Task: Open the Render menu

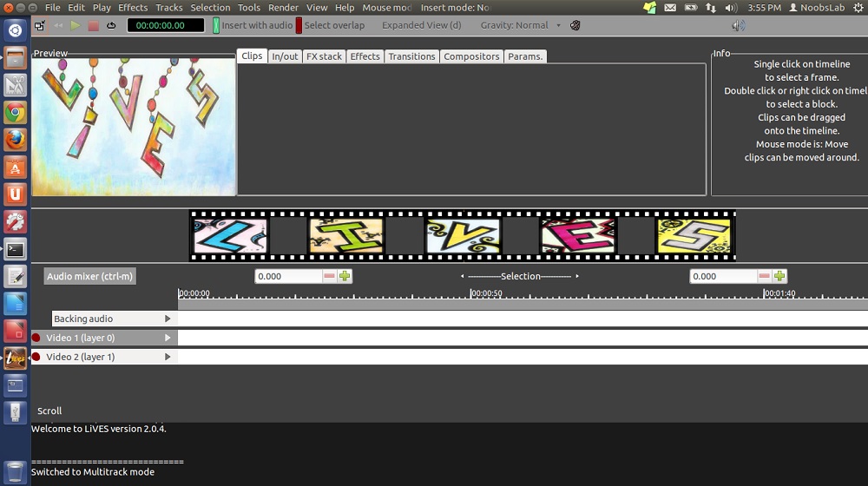Action: click(x=284, y=8)
